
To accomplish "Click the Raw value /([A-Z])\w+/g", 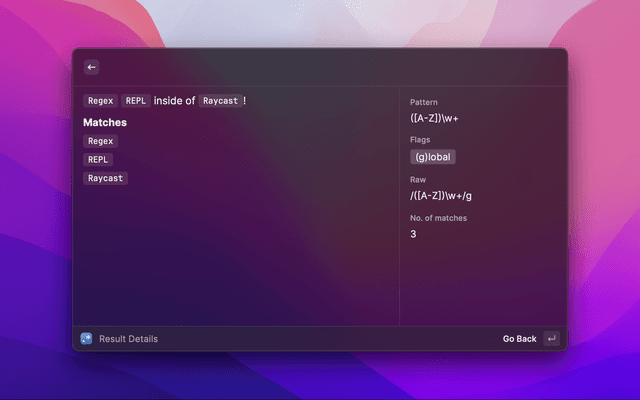I will tap(440, 195).
